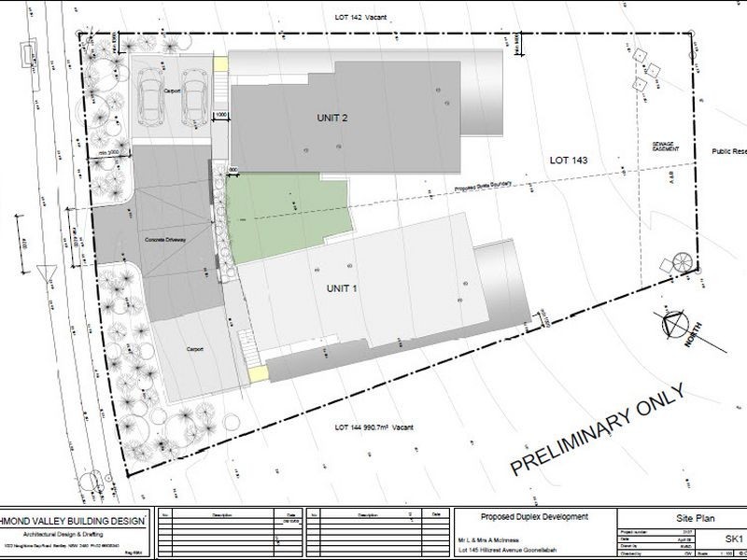This screenshot has width=747, height=560.
Task: Select the left car symbol in upper carport
Action: (150, 98)
